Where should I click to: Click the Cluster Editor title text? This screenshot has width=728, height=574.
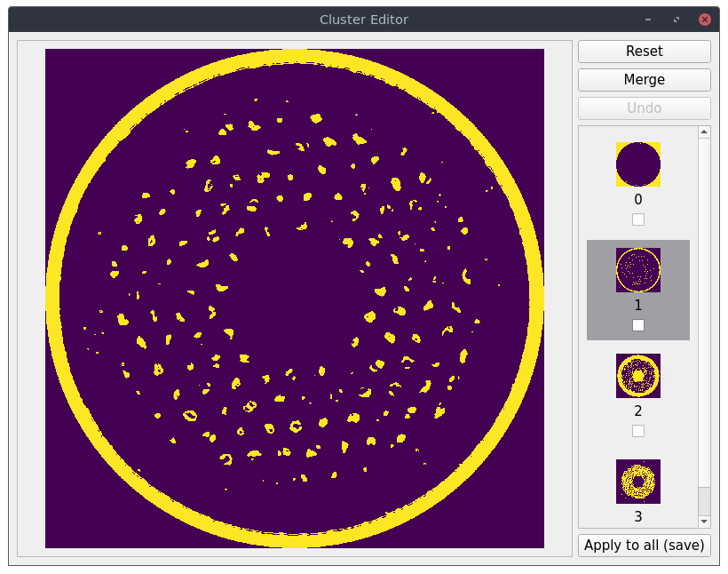364,20
